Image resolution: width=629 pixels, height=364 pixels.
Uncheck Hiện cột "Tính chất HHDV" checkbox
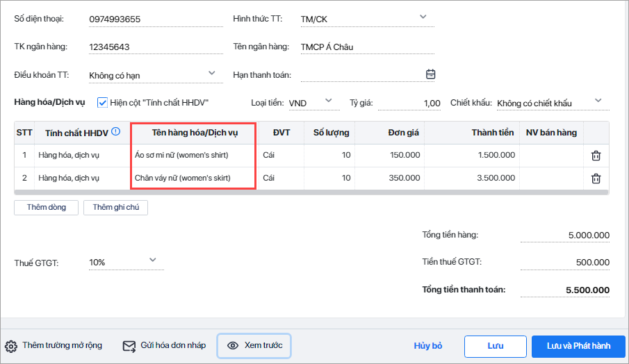tap(102, 103)
